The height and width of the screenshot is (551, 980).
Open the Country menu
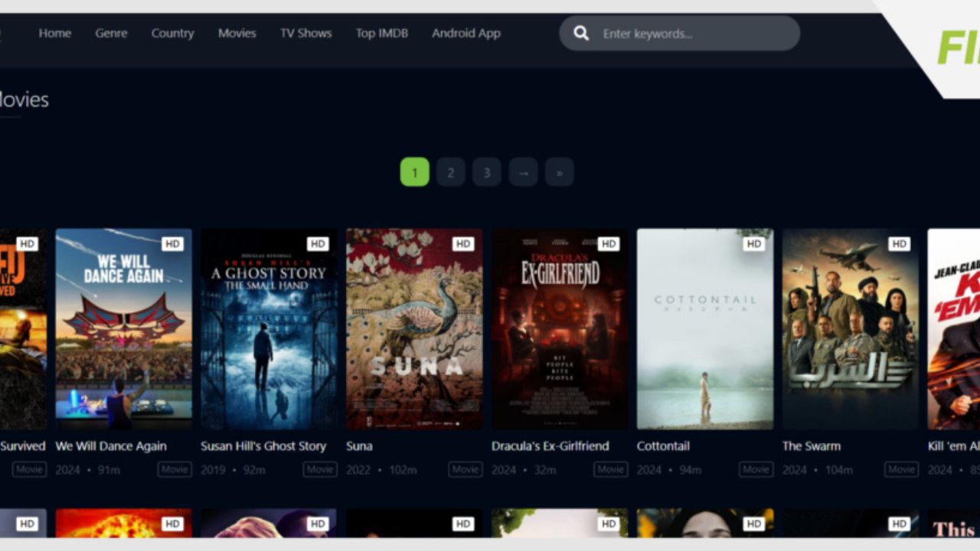[x=172, y=34]
